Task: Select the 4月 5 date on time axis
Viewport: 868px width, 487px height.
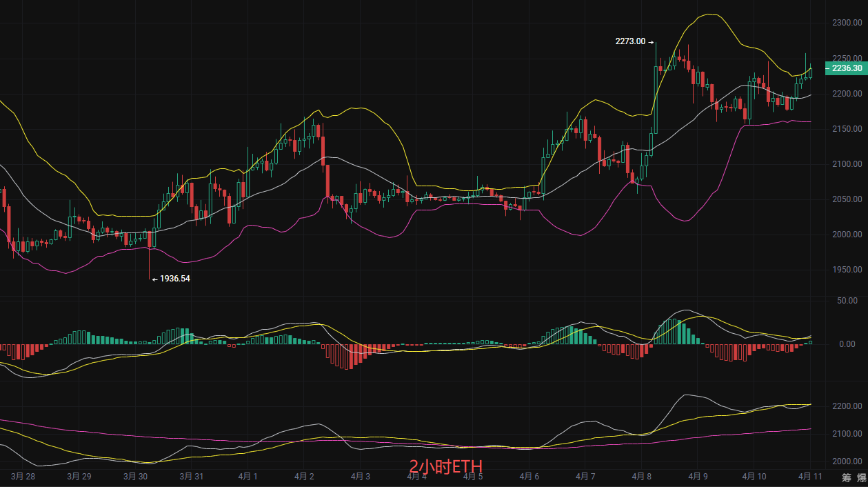Action: [x=472, y=477]
